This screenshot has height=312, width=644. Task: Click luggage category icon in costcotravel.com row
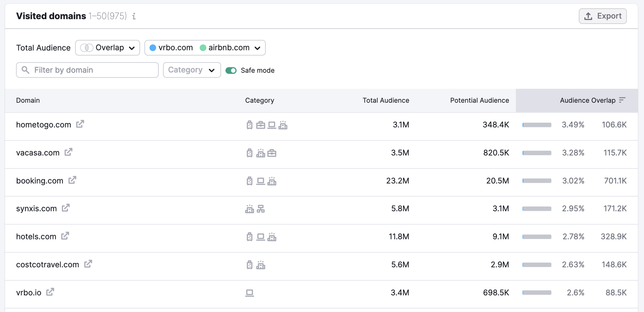[x=250, y=265]
